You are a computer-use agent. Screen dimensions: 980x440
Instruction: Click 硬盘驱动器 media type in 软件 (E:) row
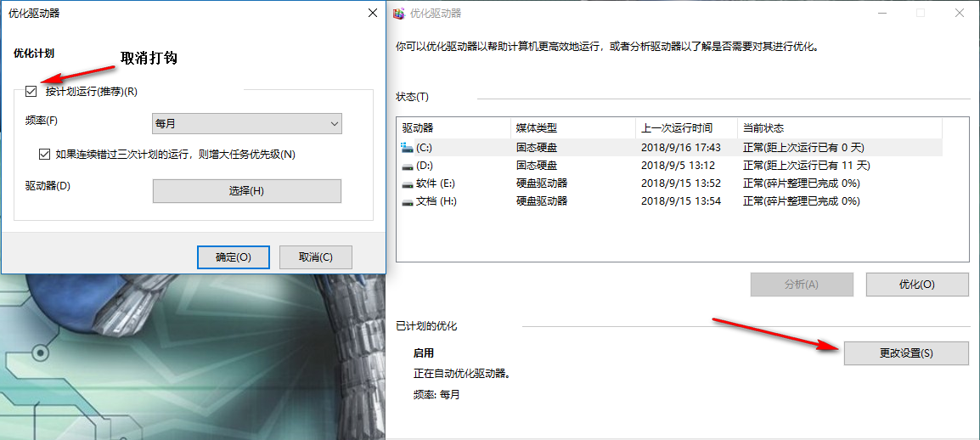(x=542, y=183)
